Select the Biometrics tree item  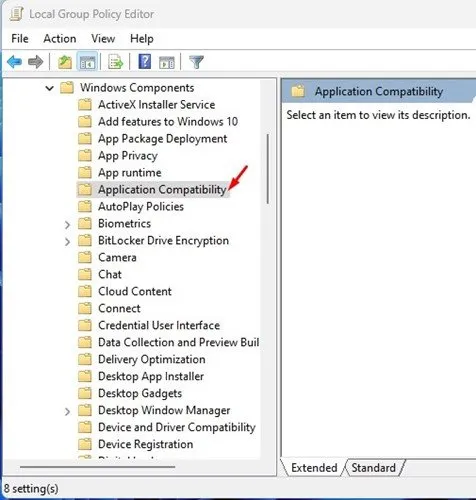(124, 223)
